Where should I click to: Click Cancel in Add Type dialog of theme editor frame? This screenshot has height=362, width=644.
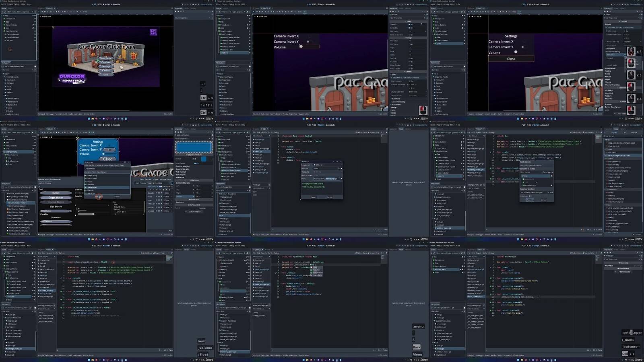(117, 197)
